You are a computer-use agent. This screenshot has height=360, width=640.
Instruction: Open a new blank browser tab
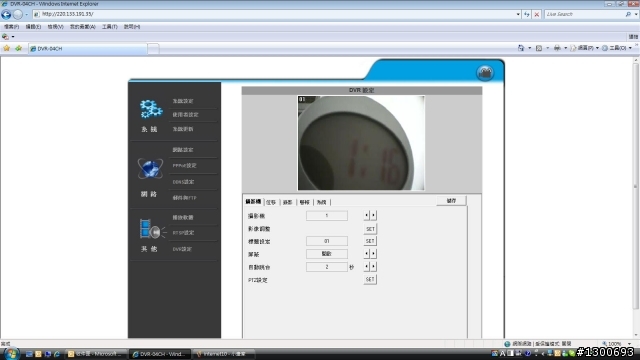(x=153, y=49)
